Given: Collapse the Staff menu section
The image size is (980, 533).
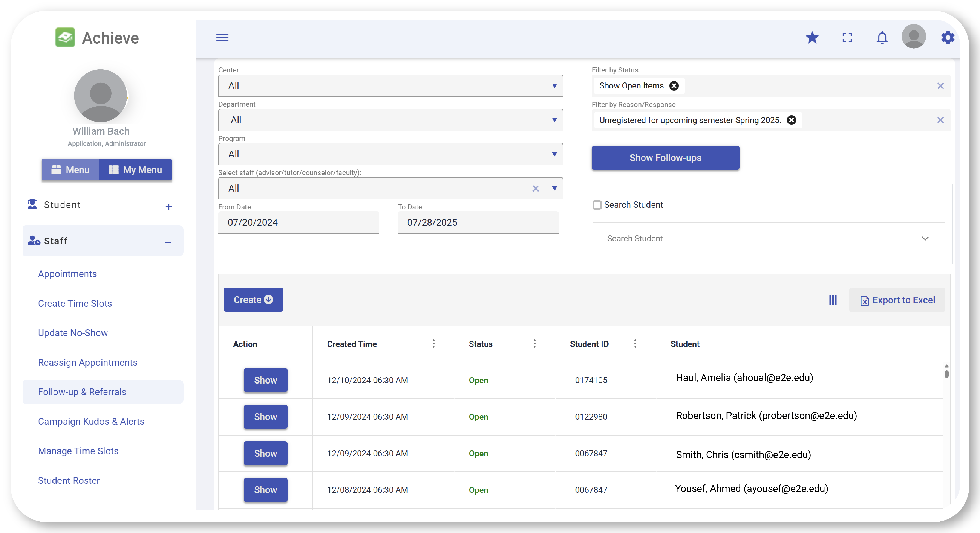Looking at the screenshot, I should point(168,242).
